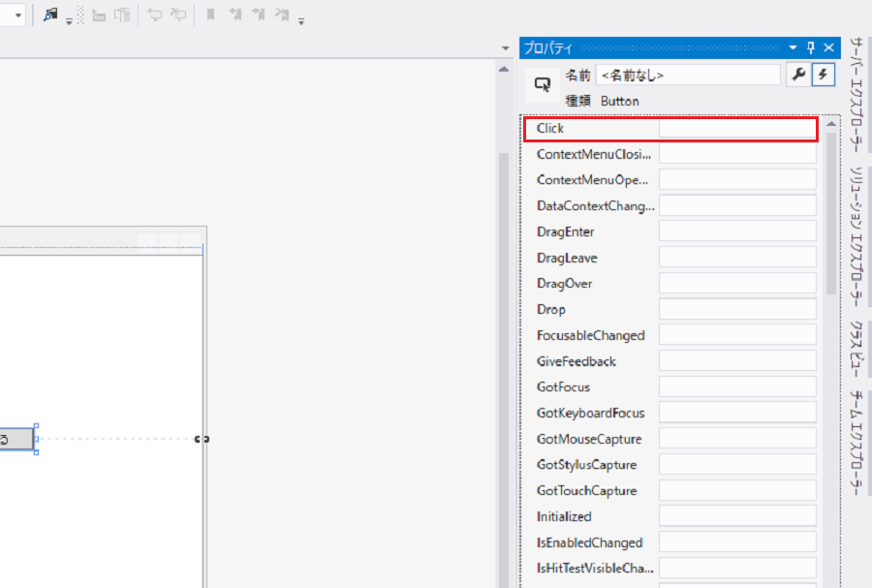This screenshot has height=588, width=872.
Task: Go to previous bookmark icon
Action: pos(234,15)
